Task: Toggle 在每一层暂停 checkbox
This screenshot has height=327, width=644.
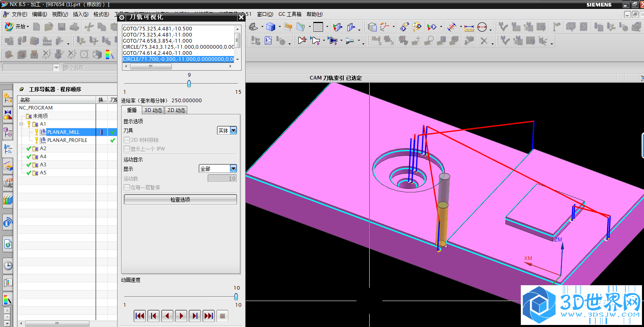Action: [127, 187]
